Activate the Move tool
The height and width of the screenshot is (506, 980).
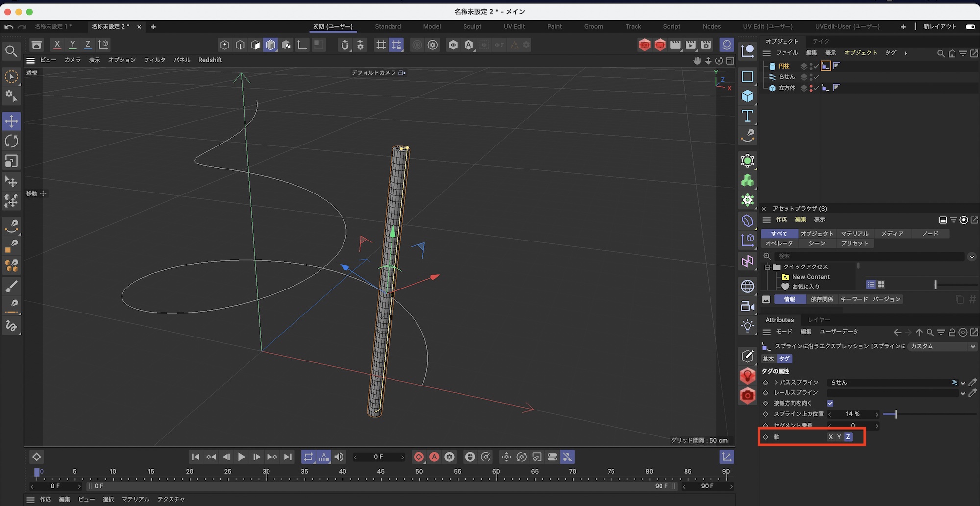[11, 121]
